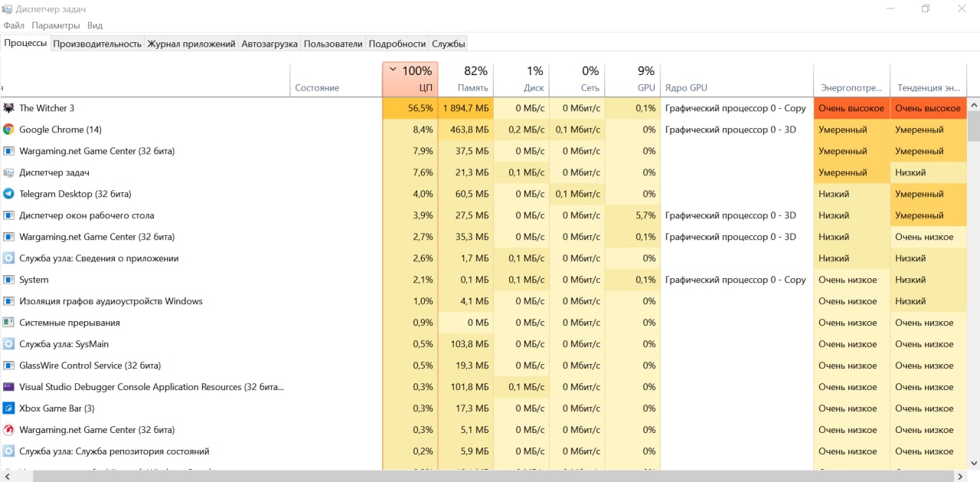Select the Telegram Desktop (32 бита) row
980x482 pixels.
483,194
